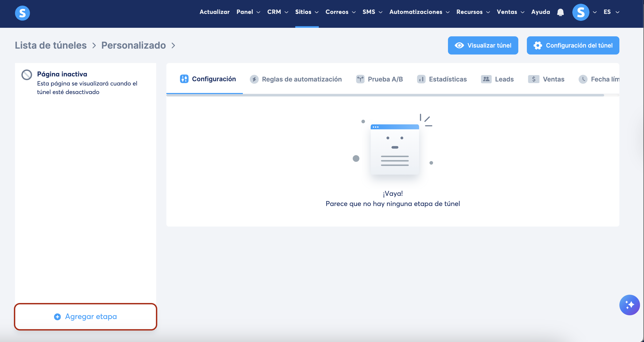Click Visualizar túnel button

(x=483, y=45)
